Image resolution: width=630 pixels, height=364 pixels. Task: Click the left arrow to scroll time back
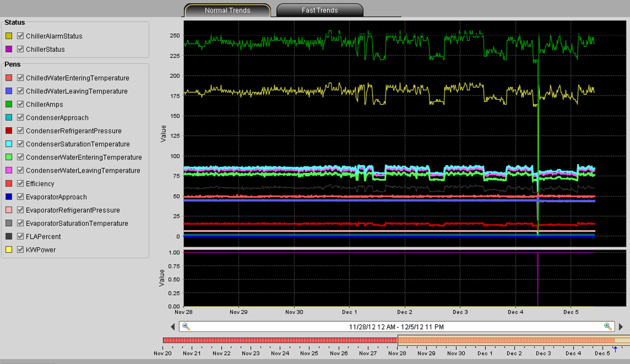(x=173, y=327)
